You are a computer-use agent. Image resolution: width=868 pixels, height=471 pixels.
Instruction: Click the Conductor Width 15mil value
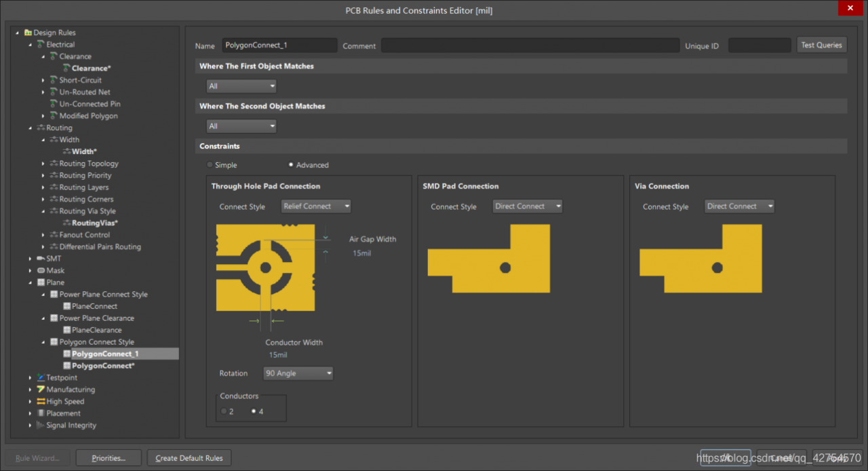tap(278, 355)
